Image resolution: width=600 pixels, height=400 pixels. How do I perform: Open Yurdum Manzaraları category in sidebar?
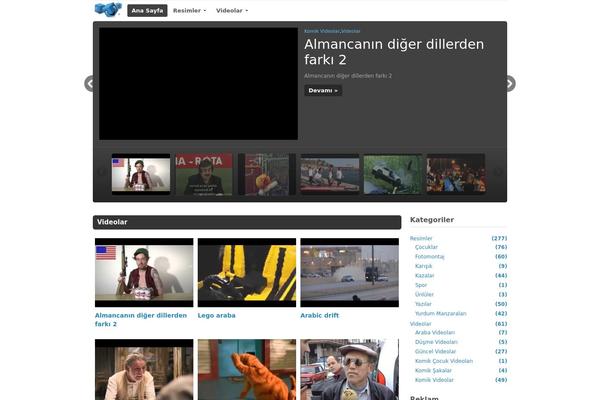tap(440, 313)
